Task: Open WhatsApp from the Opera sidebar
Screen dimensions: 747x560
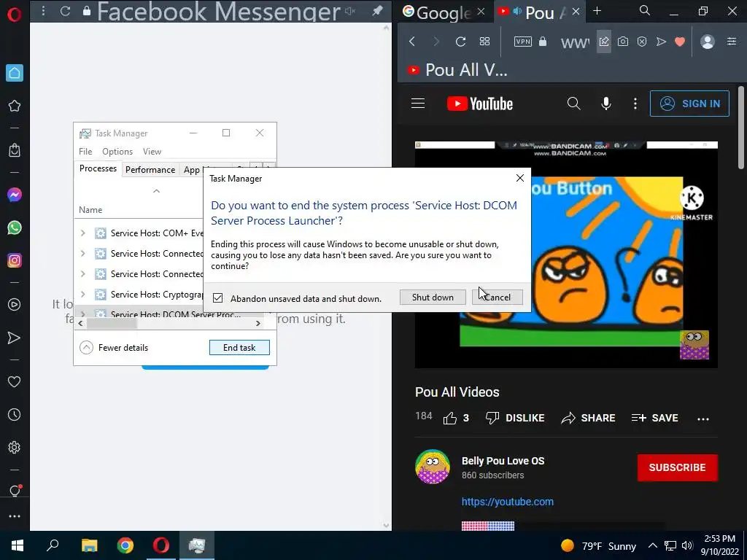Action: pos(15,227)
